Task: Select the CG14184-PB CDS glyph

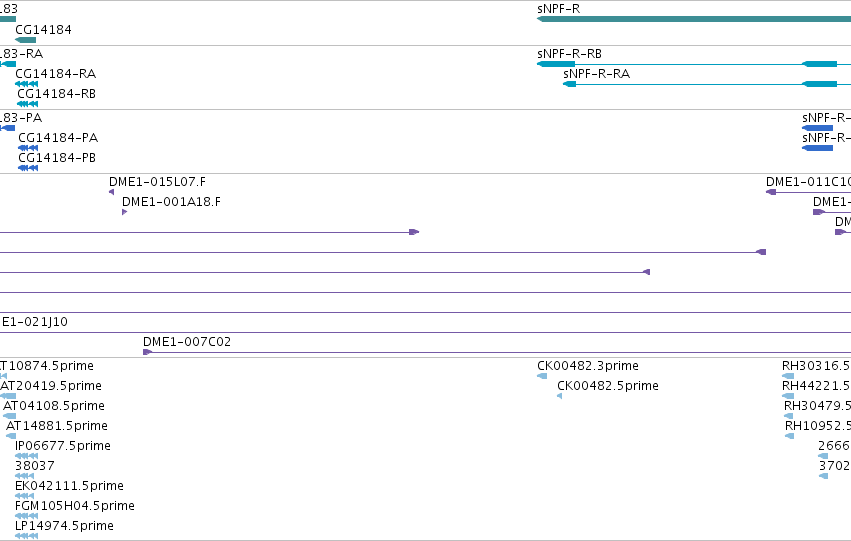Action: (x=28, y=168)
